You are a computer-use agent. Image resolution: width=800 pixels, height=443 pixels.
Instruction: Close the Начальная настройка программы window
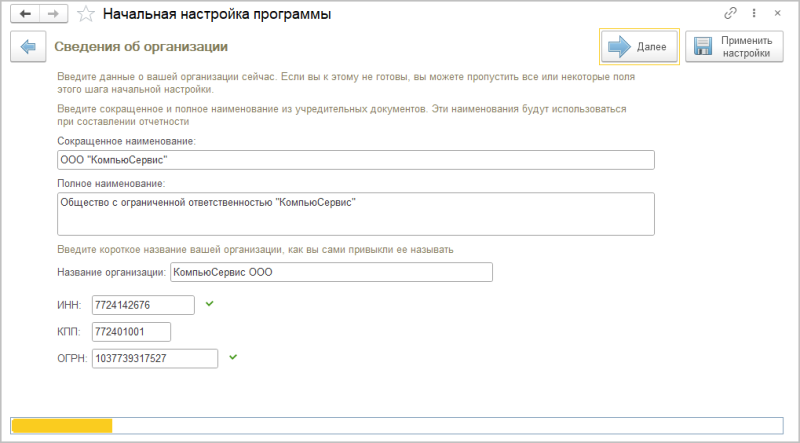point(778,14)
